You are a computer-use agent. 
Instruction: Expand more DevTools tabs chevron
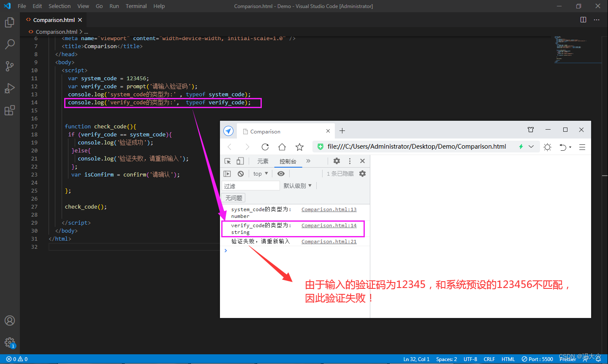pyautogui.click(x=308, y=161)
